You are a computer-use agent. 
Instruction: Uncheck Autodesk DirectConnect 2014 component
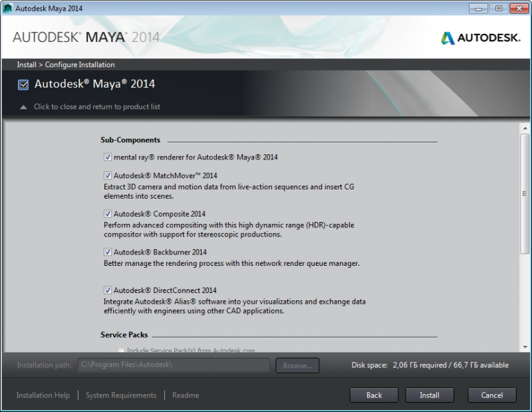(108, 290)
